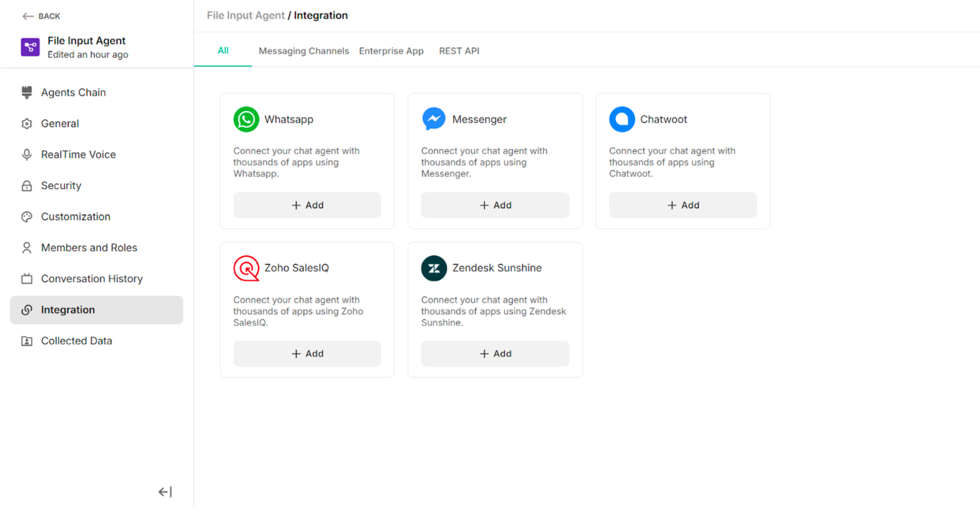Open the Security lock icon

click(x=27, y=186)
